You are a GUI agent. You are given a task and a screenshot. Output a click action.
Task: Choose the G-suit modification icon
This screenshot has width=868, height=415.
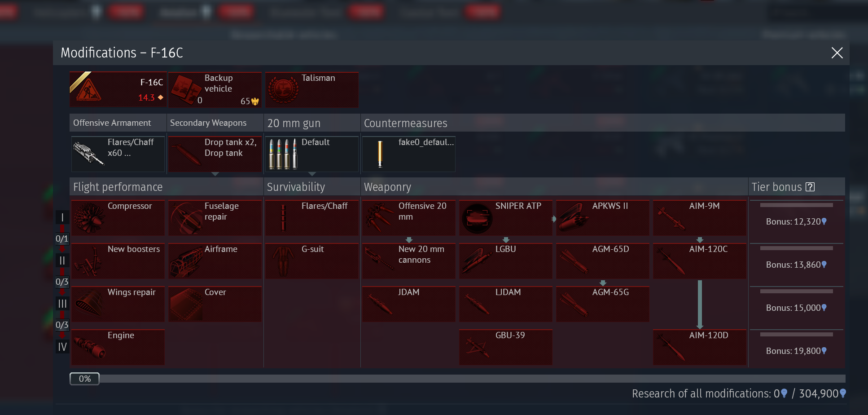click(x=283, y=261)
